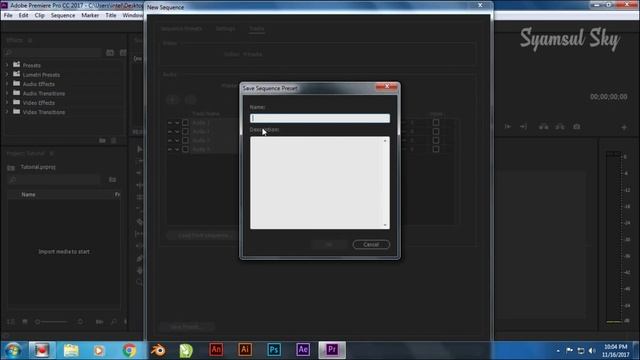Click the Load from sequence button

click(x=203, y=236)
